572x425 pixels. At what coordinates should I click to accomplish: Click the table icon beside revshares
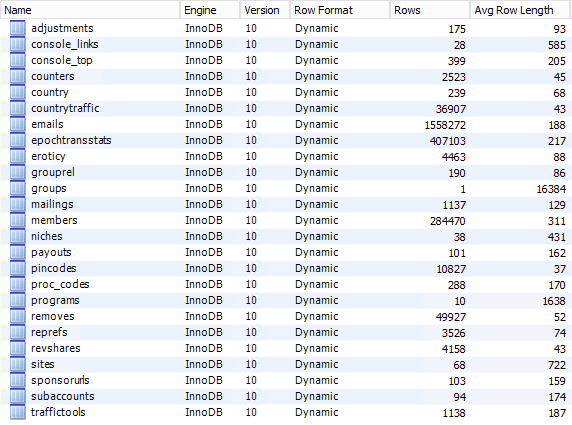(x=18, y=348)
